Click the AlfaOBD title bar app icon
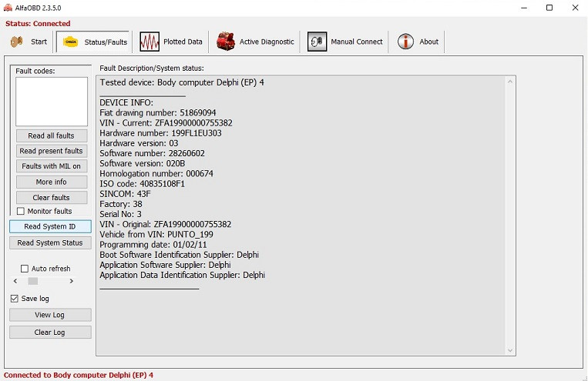The image size is (588, 381). tap(8, 8)
